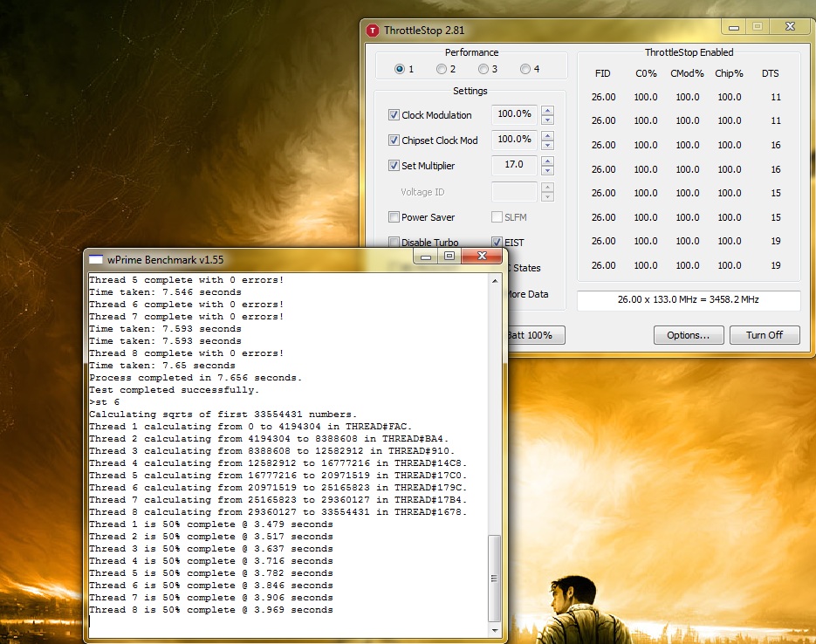Click the wPrime Benchmark title bar icon
Screen dimensions: 816x644
point(96,259)
